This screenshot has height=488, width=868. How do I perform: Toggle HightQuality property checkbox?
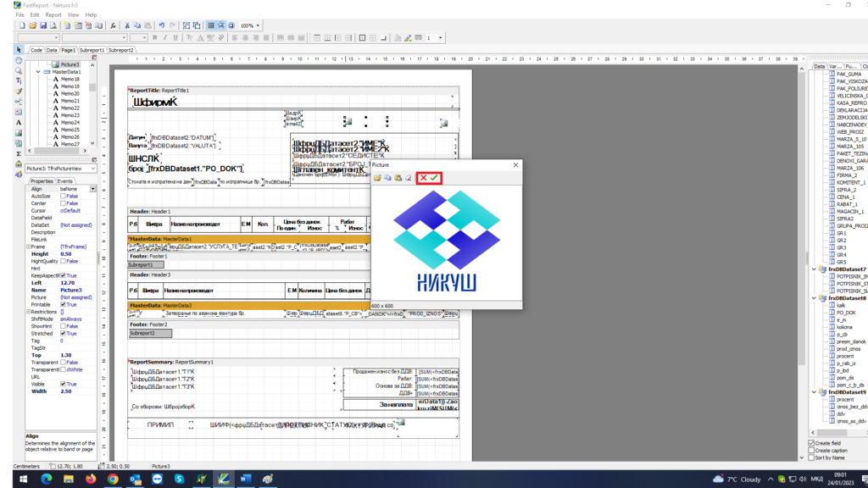[x=63, y=261]
